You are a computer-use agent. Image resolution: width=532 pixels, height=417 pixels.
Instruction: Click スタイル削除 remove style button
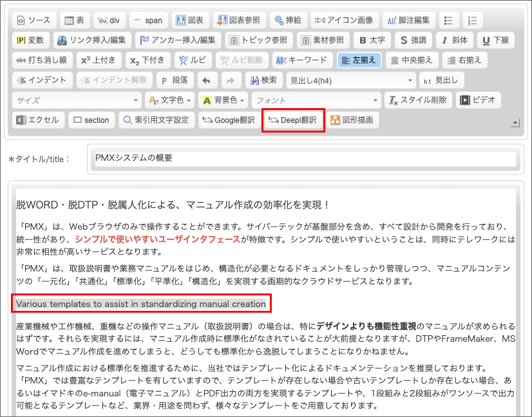418,100
